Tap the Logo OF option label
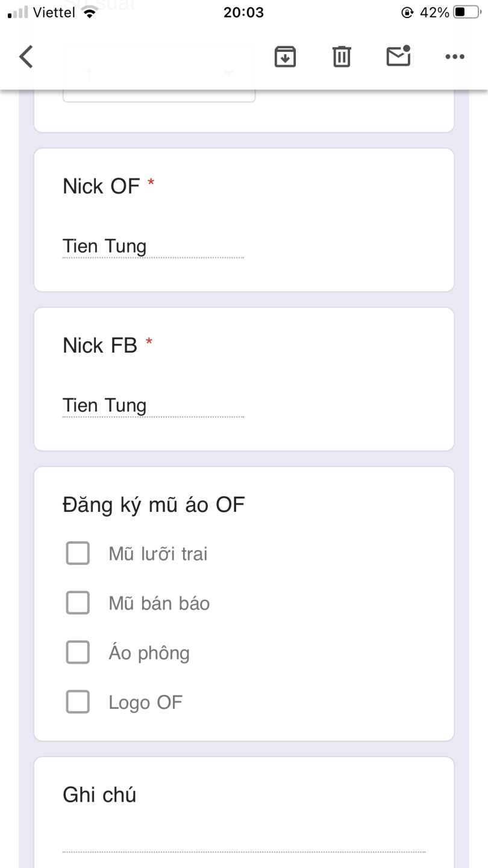Viewport: 488px width, 868px height. tap(145, 702)
